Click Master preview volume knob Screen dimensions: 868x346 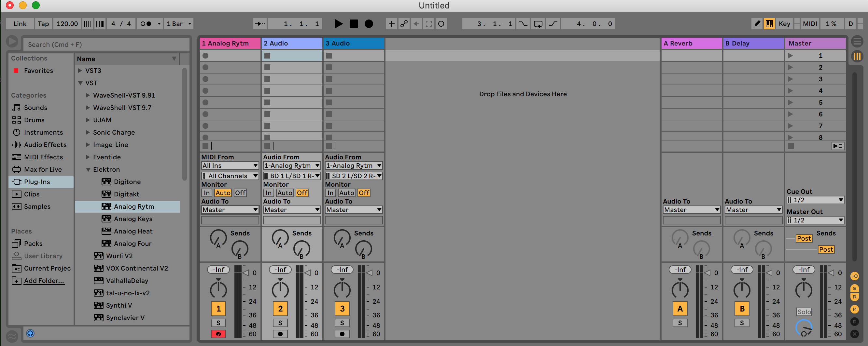coord(804,328)
